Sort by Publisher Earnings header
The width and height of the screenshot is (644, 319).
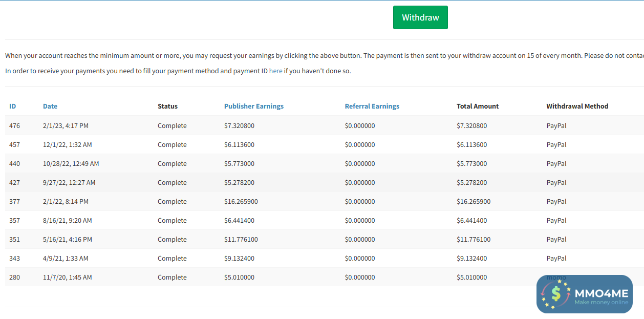253,107
